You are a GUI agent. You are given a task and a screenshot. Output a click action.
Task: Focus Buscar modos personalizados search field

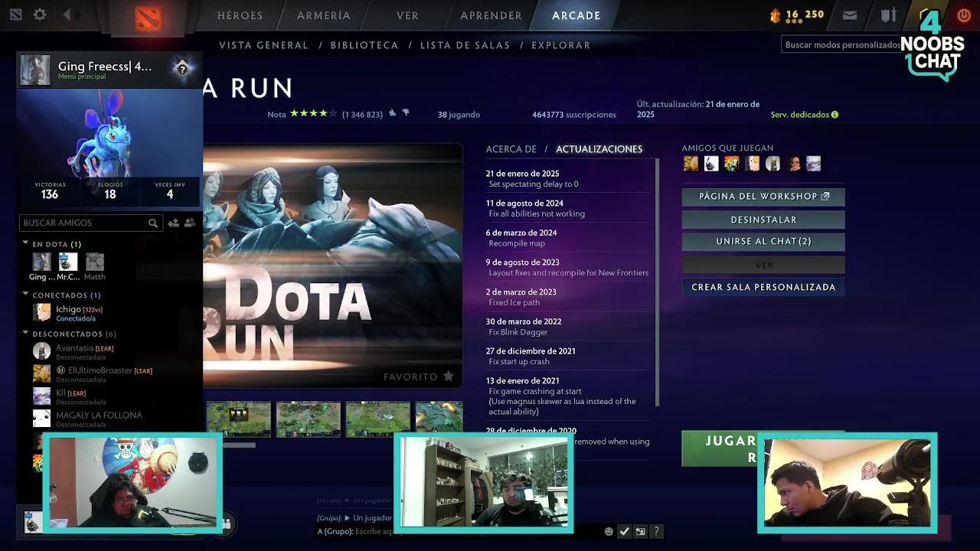point(841,45)
